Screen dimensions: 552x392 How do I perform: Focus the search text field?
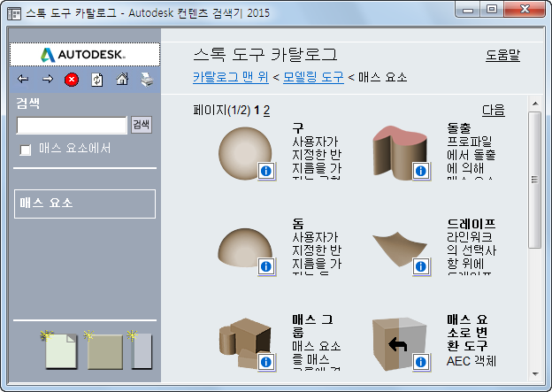tap(72, 126)
